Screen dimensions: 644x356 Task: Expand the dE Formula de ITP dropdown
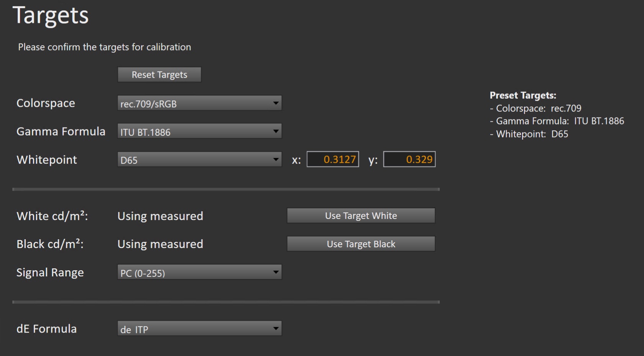pos(199,329)
